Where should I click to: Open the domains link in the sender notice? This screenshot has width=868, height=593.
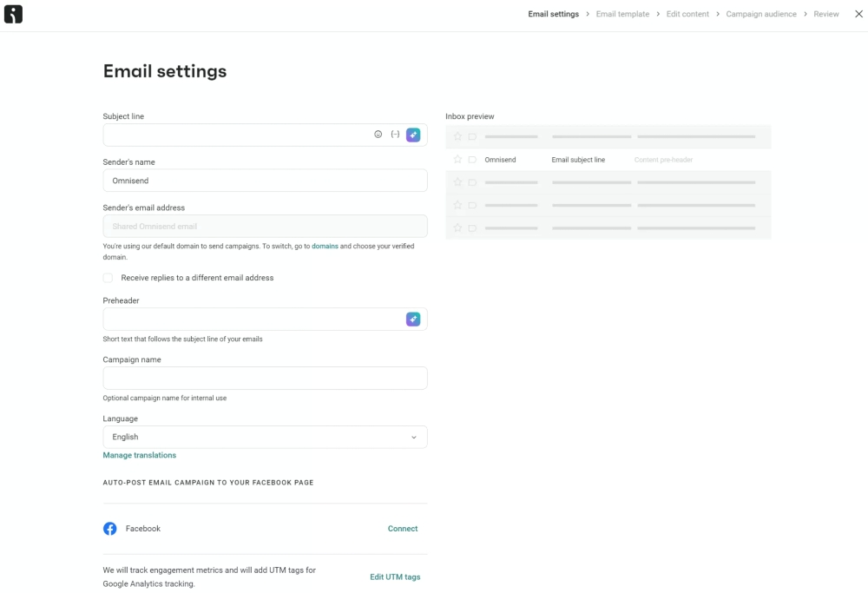(x=325, y=246)
